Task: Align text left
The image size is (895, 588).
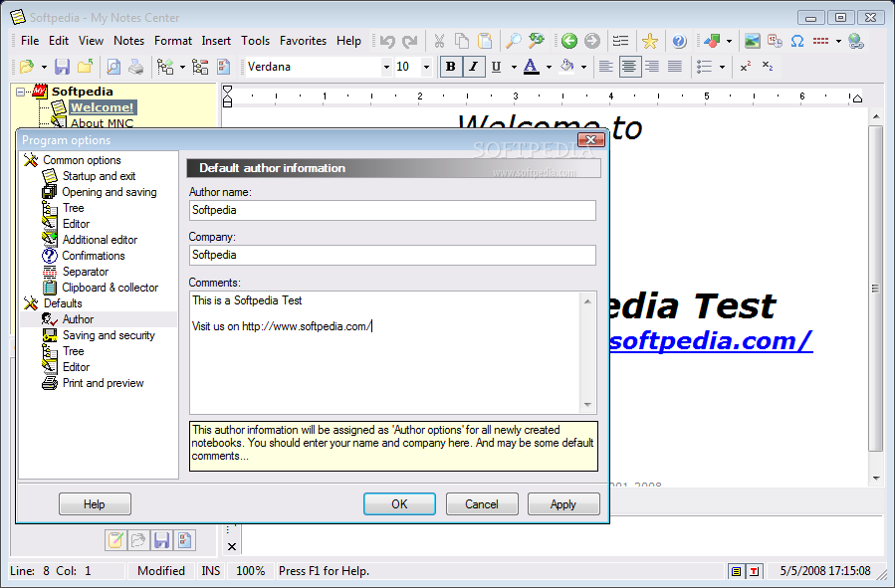Action: (606, 67)
